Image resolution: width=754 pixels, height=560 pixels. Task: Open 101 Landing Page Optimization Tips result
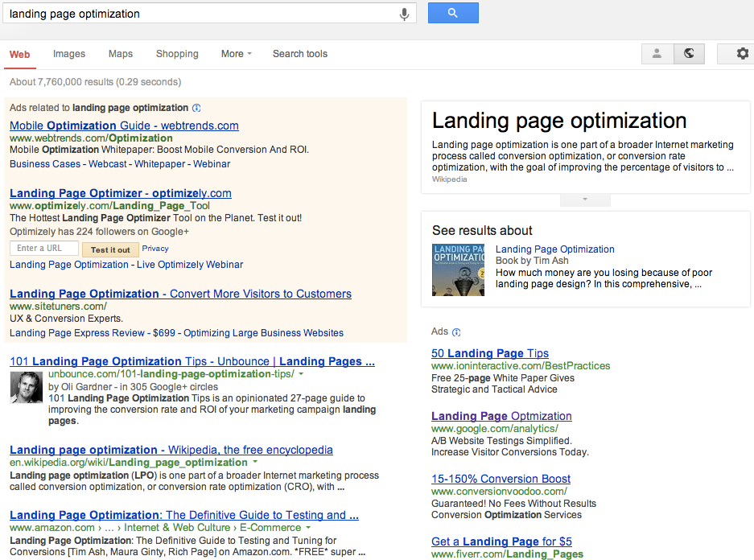[192, 361]
